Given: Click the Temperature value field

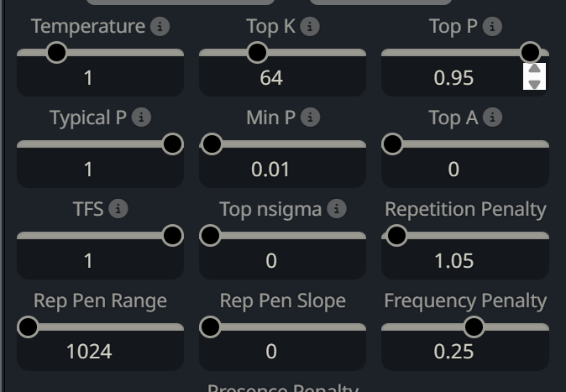Looking at the screenshot, I should [88, 78].
